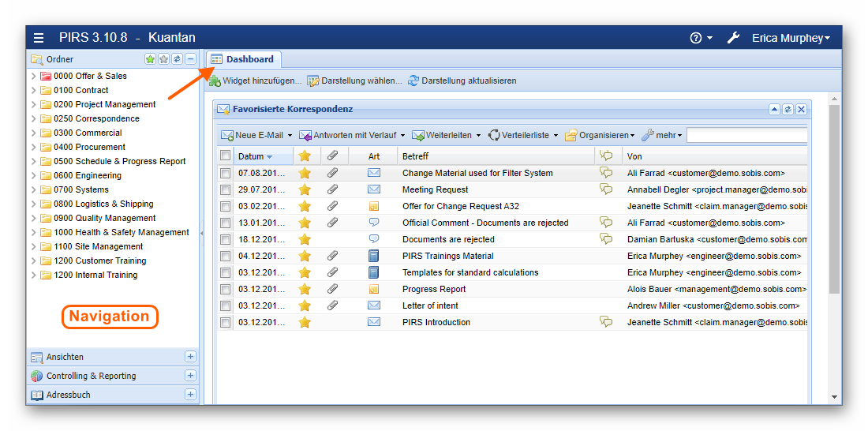Select the 0400 Procurement folder

point(89,147)
